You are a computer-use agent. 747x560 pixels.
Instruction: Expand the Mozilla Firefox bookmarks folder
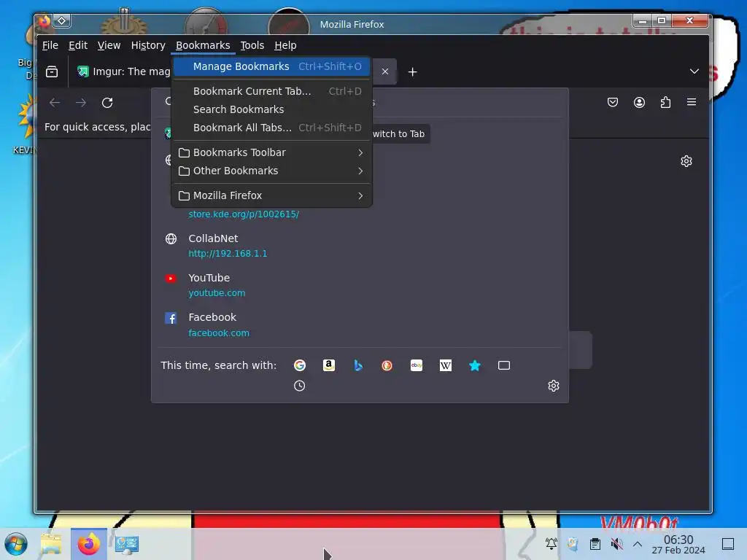coord(271,195)
